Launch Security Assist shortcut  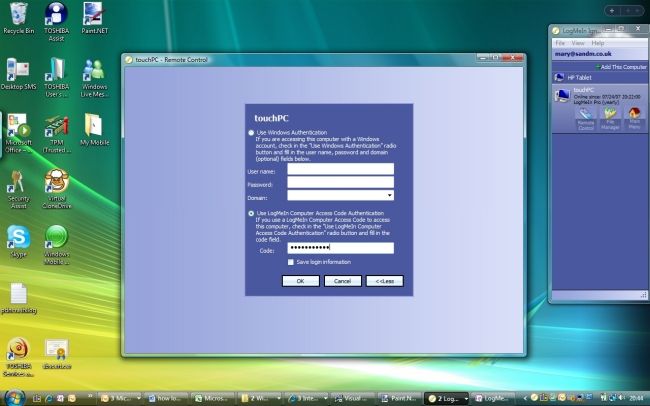pos(18,189)
